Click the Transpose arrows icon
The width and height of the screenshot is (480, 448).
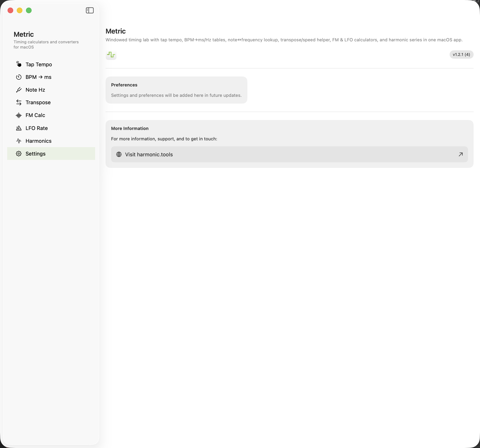pyautogui.click(x=19, y=102)
